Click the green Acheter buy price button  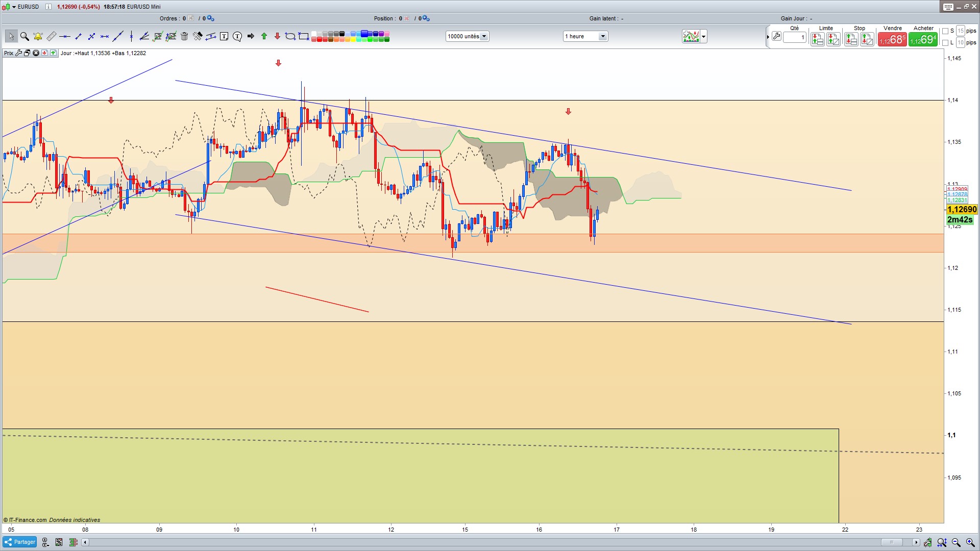click(923, 39)
